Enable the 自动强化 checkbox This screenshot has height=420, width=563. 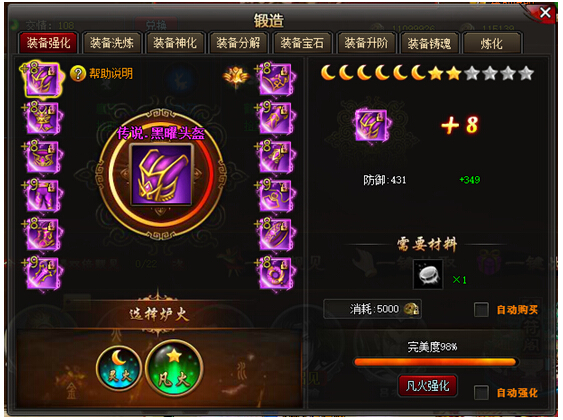[481, 392]
